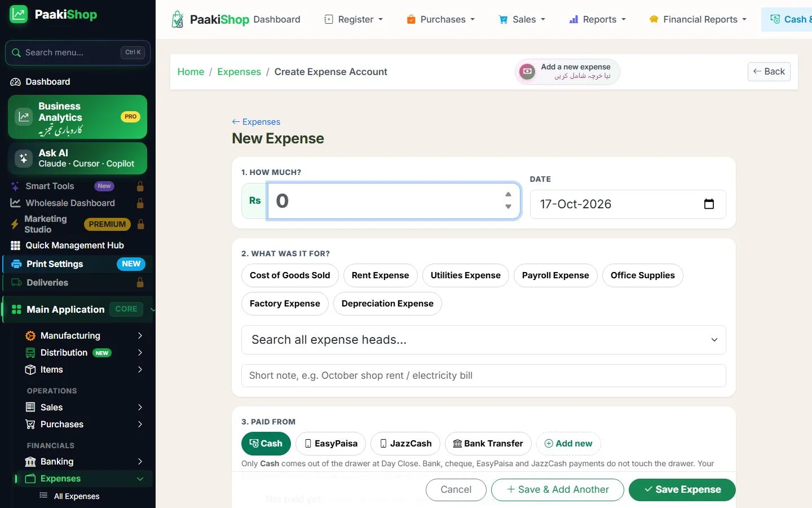Click the PaakiShop shopping bag logo in top bar
Viewport: 812px width, 508px height.
coord(178,19)
